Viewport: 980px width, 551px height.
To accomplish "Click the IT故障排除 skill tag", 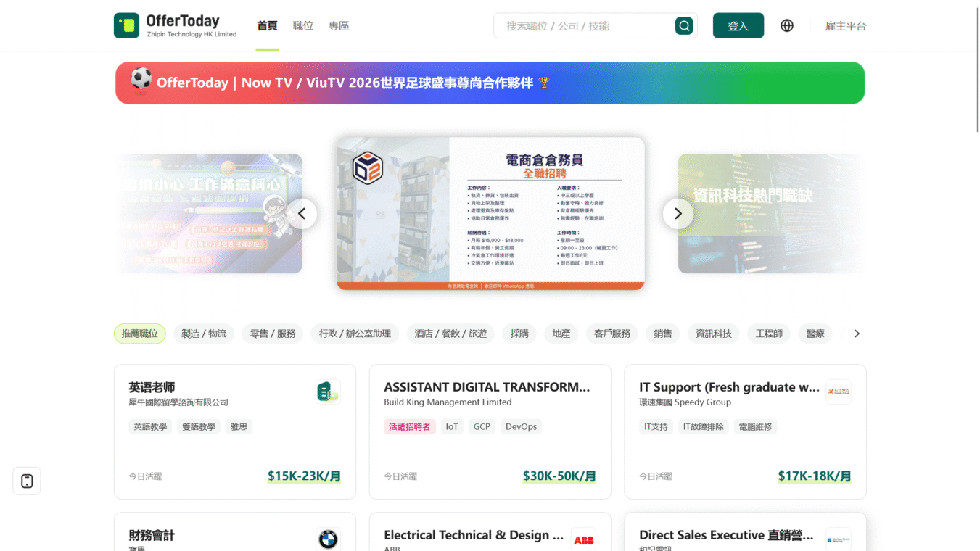I will coord(703,426).
